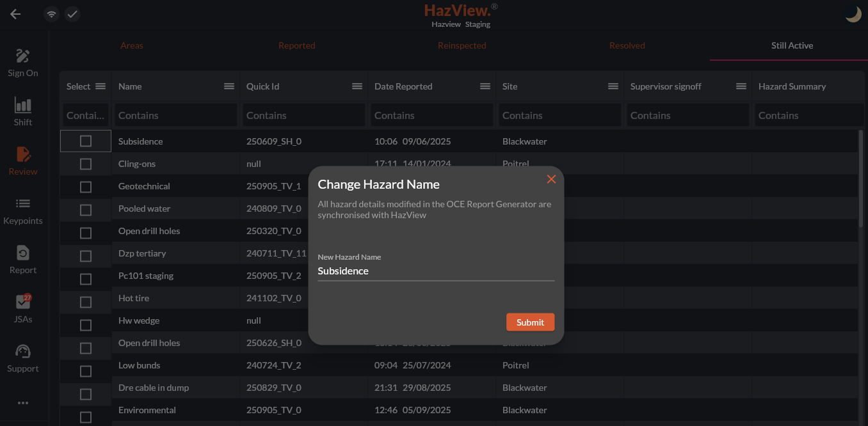
Task: Switch to the Resolved tab
Action: click(627, 45)
